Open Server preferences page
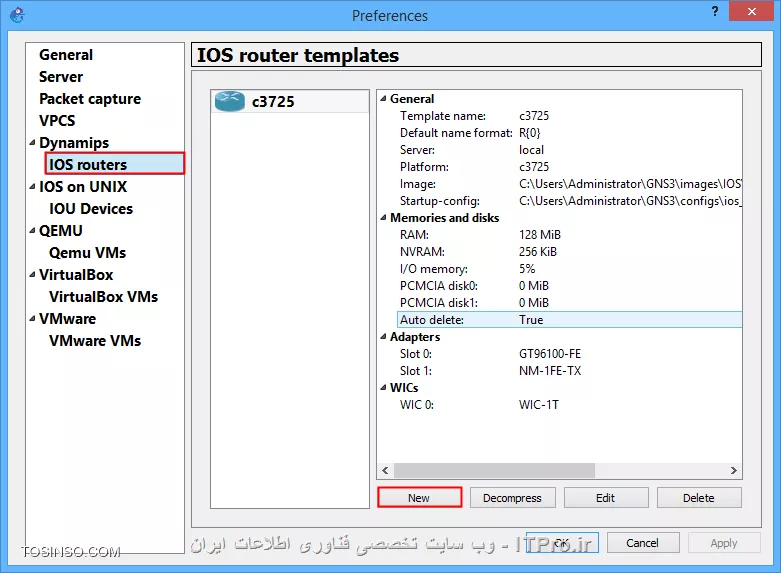Screen dimensions: 781x573 (x=61, y=77)
